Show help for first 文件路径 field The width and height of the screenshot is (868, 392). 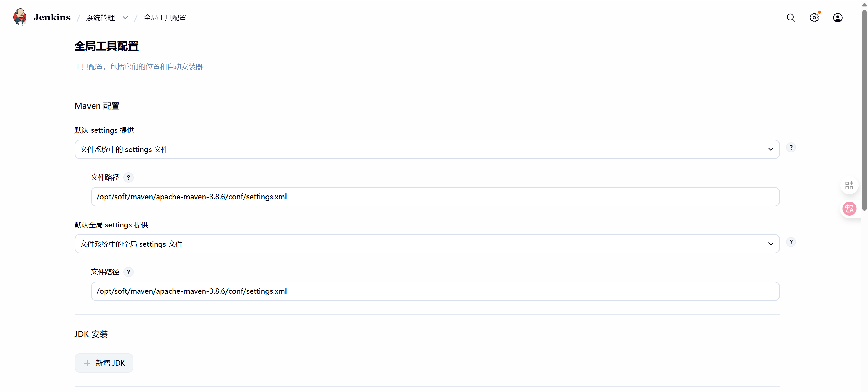tap(128, 178)
